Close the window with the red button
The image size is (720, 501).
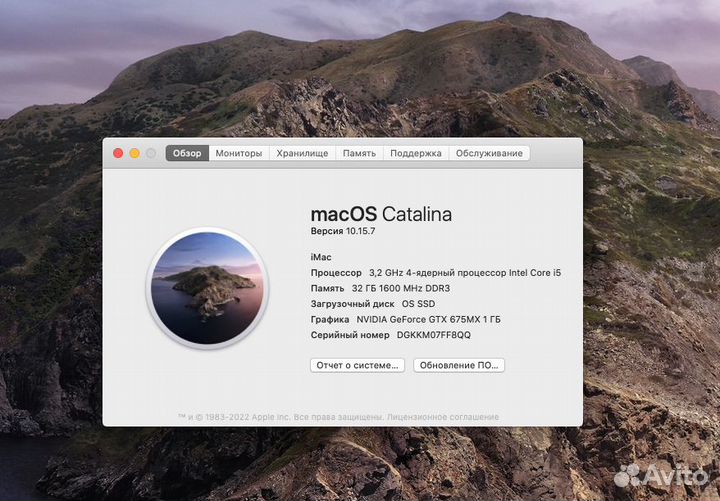pos(118,153)
